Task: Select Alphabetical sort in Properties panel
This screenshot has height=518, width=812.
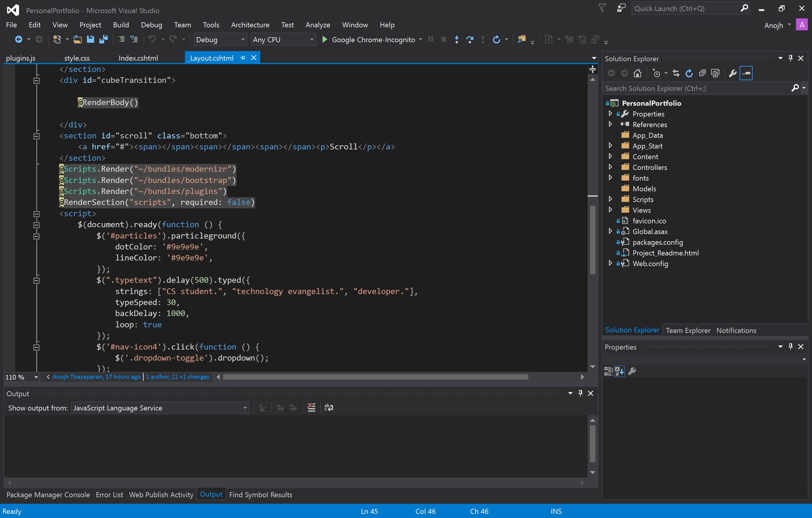Action: coord(619,371)
